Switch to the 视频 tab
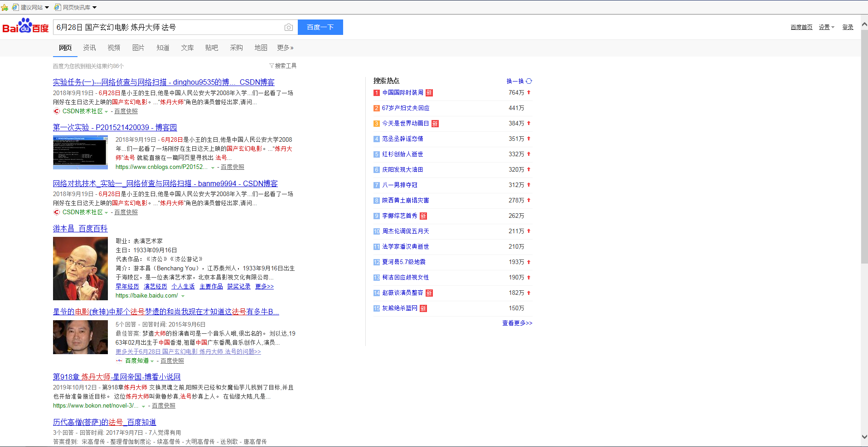The image size is (868, 447). click(x=114, y=48)
